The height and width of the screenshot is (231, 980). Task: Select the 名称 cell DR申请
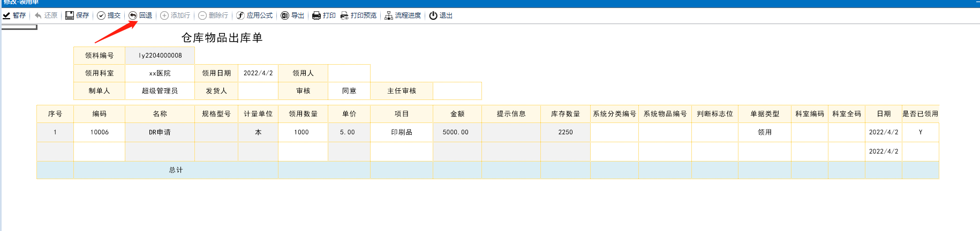[x=160, y=132]
